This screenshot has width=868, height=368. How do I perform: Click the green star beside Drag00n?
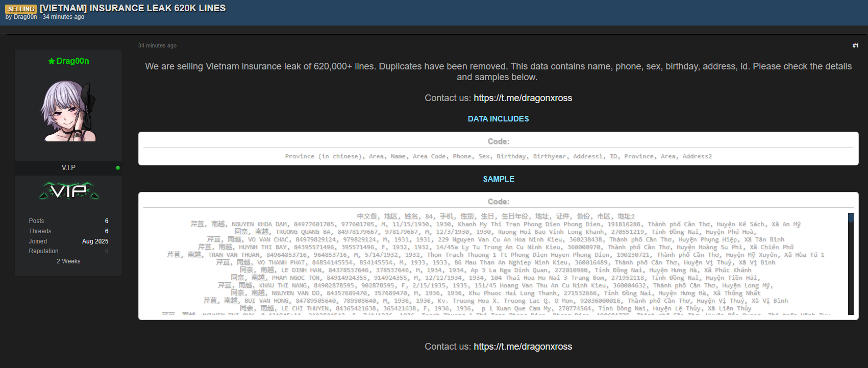(52, 61)
